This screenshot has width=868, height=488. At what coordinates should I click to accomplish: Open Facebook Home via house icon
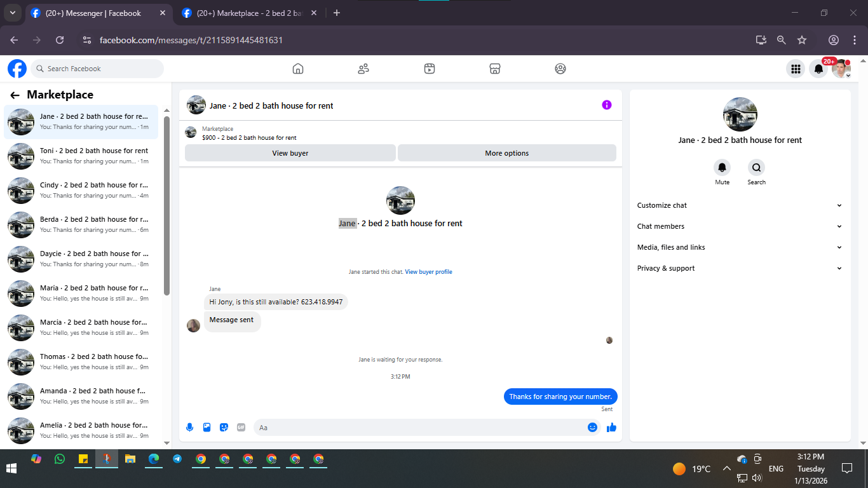click(x=298, y=69)
